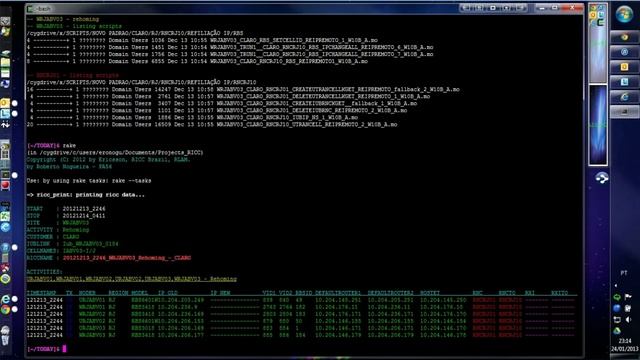
Task: Place cursor at the last bash prompt
Action: [64, 349]
